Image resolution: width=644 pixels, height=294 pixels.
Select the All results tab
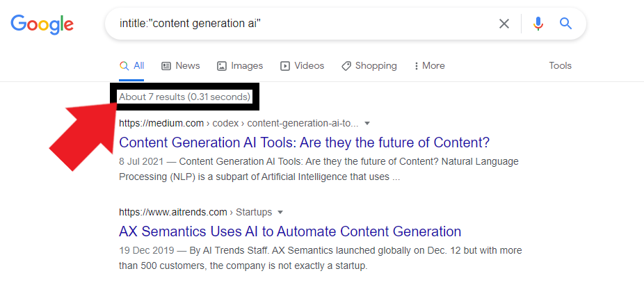[x=131, y=66]
